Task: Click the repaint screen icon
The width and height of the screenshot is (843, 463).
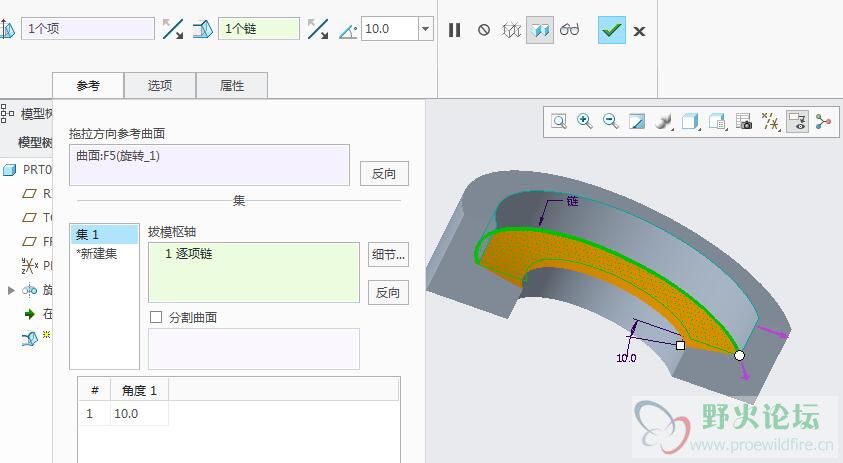Action: pos(637,122)
